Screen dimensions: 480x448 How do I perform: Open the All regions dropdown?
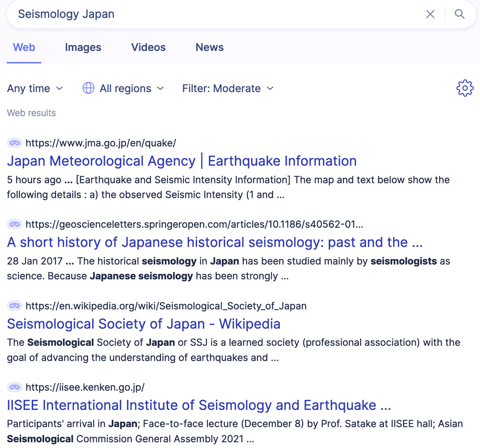coord(132,88)
